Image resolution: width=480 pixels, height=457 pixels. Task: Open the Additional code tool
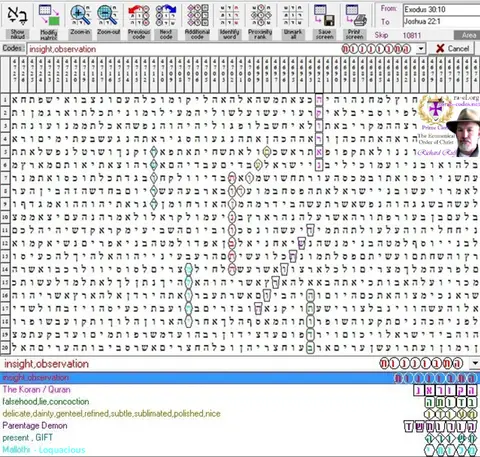[x=197, y=16]
